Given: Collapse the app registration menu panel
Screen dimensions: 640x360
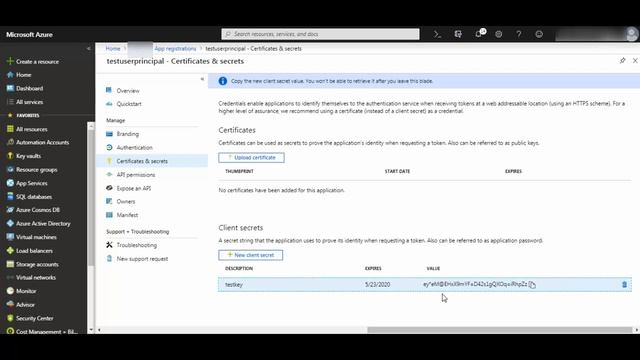Looking at the screenshot, I should pos(202,79).
